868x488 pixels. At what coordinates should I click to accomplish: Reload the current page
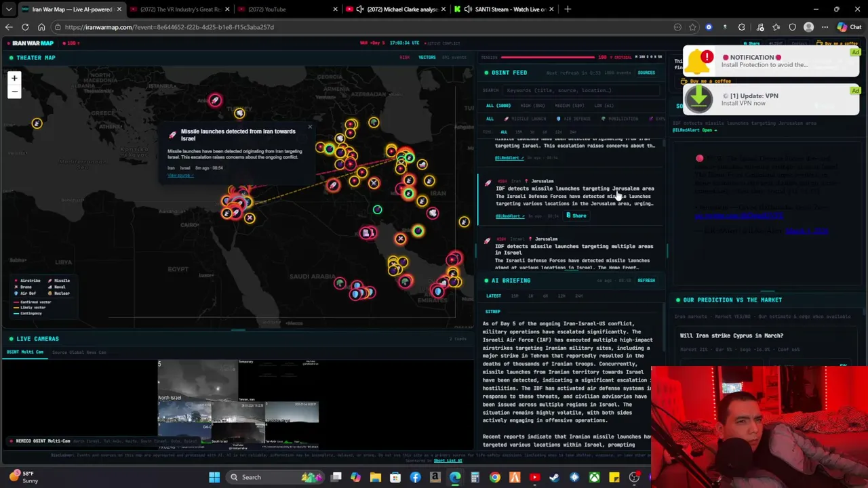click(25, 27)
